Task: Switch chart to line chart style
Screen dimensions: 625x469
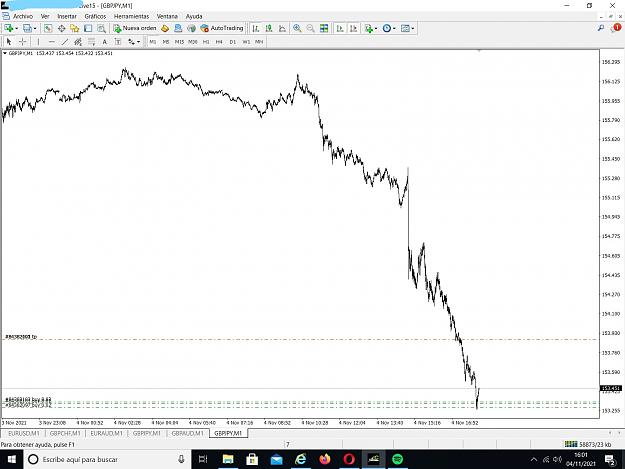Action: (282, 28)
